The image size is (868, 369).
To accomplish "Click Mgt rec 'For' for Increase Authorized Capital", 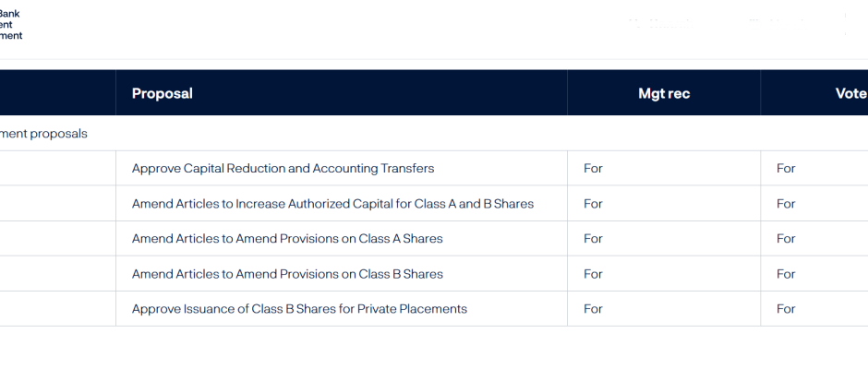I will 593,204.
